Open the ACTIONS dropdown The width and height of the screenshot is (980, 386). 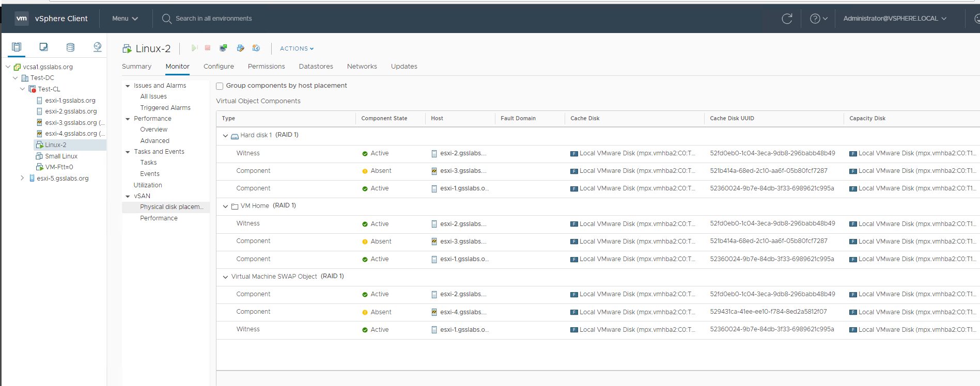click(297, 49)
